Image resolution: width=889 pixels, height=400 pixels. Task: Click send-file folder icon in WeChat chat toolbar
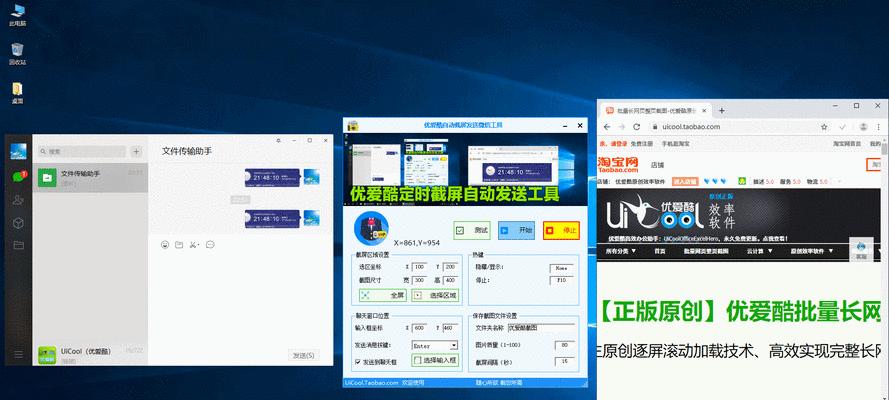(x=179, y=245)
